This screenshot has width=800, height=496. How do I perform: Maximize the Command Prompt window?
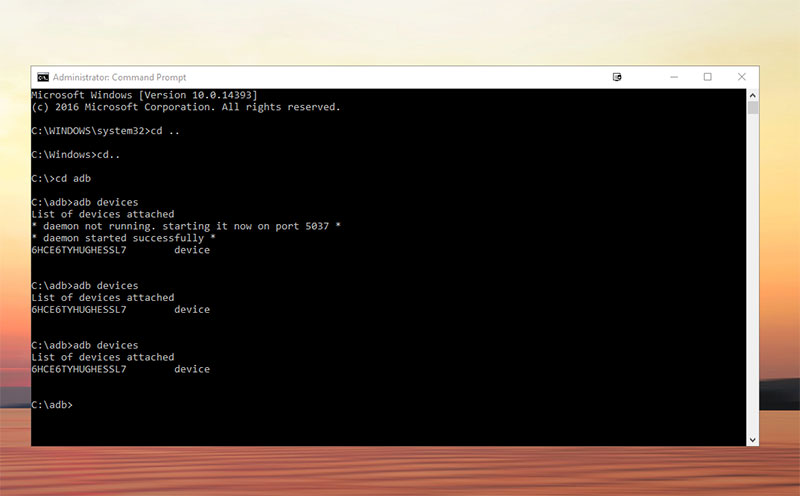pyautogui.click(x=708, y=77)
